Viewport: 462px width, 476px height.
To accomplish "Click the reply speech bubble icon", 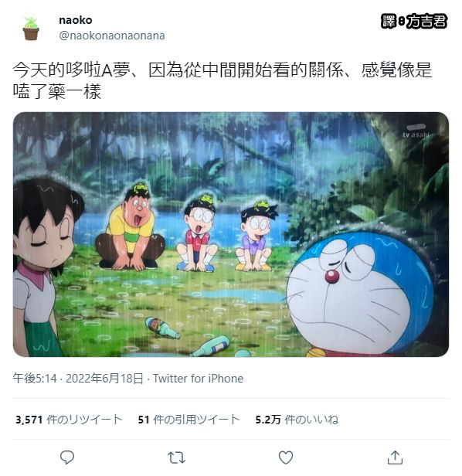I will 67,457.
